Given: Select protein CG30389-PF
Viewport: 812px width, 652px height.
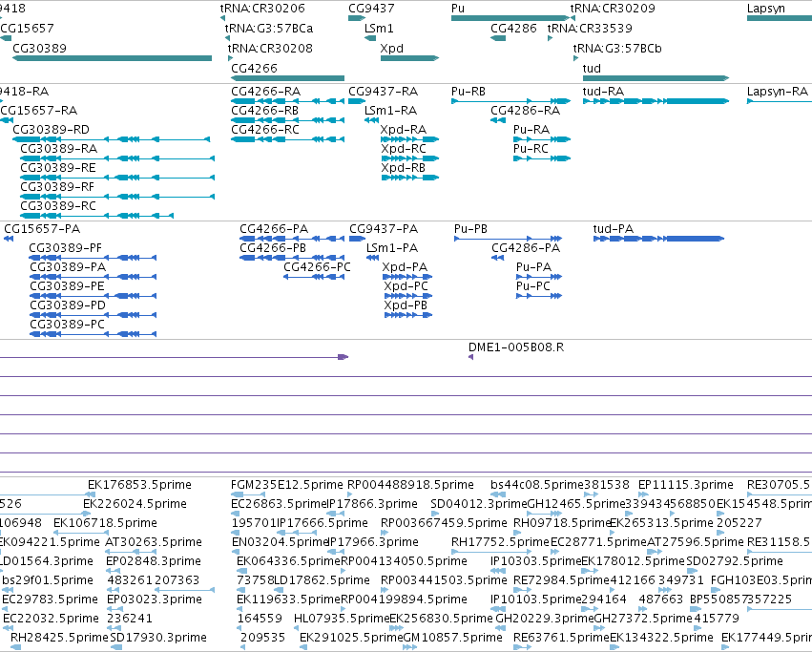Looking at the screenshot, I should [x=65, y=248].
